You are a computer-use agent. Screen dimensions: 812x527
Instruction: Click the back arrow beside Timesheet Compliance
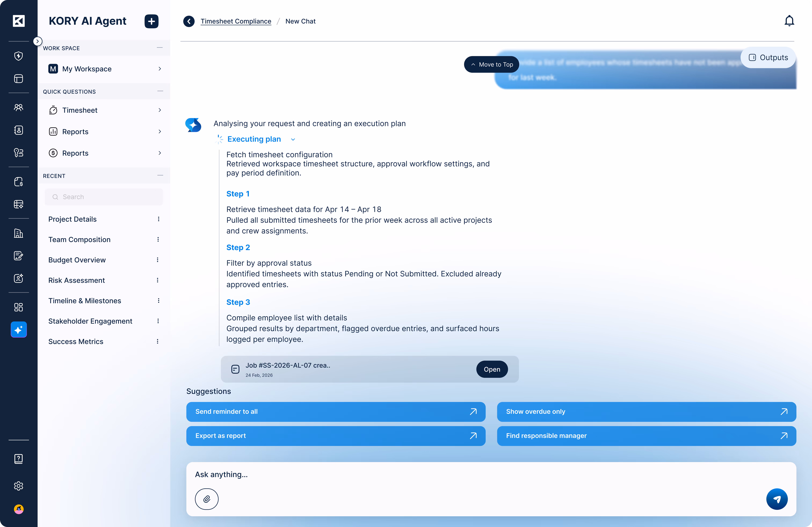point(189,21)
